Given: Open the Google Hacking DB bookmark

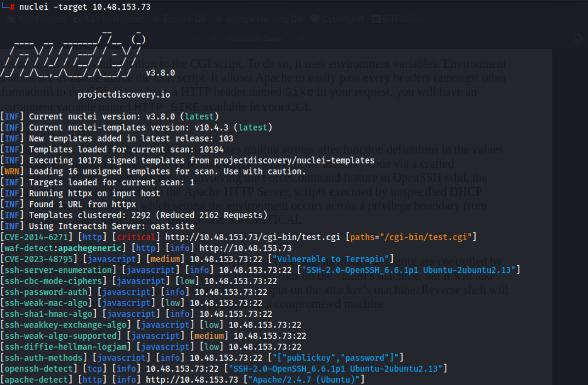Looking at the screenshot, I should [258, 19].
